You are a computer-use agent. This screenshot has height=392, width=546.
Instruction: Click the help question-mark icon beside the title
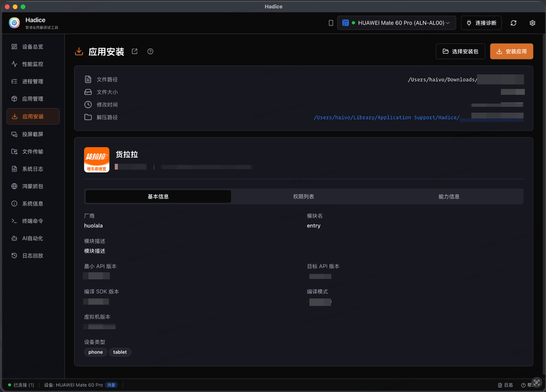[x=151, y=52]
